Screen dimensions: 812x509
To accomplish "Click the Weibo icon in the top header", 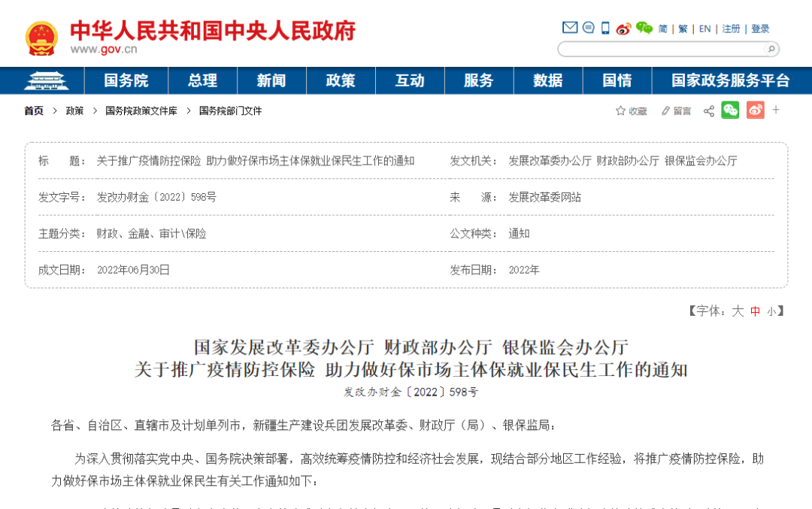I will (x=623, y=29).
